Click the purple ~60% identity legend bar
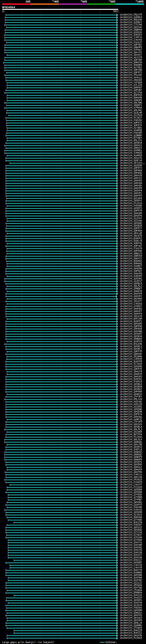Viewport: 146px width, 644px height. coord(73,4)
